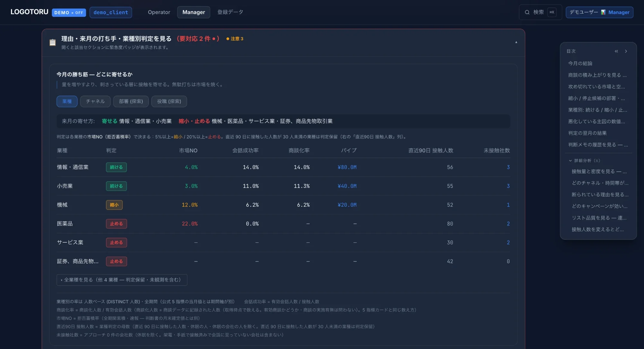Viewport: 644px width, 349px height.
Task: Jump to 接触量と密度を見る in contents
Action: [x=599, y=171]
